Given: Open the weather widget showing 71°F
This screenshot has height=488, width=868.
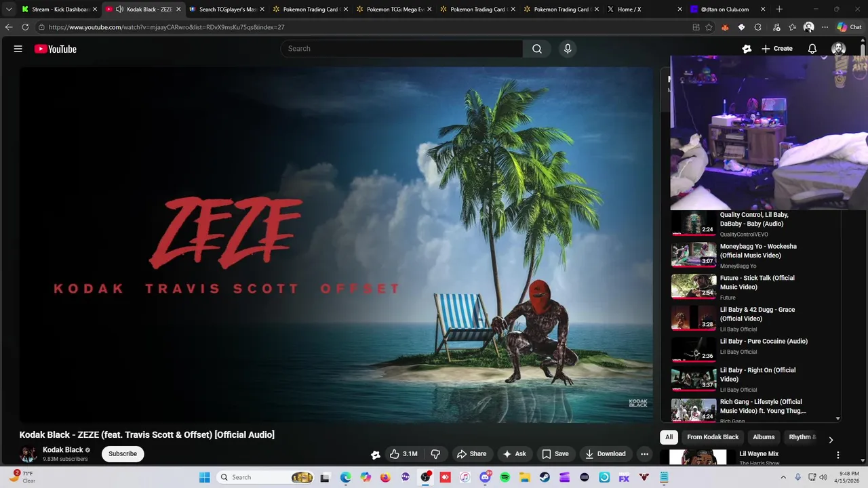Looking at the screenshot, I should click(24, 477).
